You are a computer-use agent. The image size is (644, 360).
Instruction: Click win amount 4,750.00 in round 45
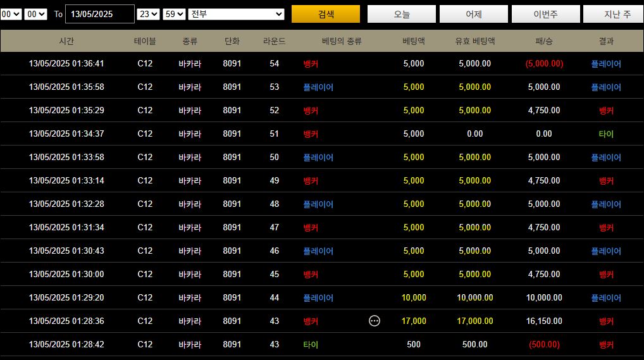click(544, 274)
